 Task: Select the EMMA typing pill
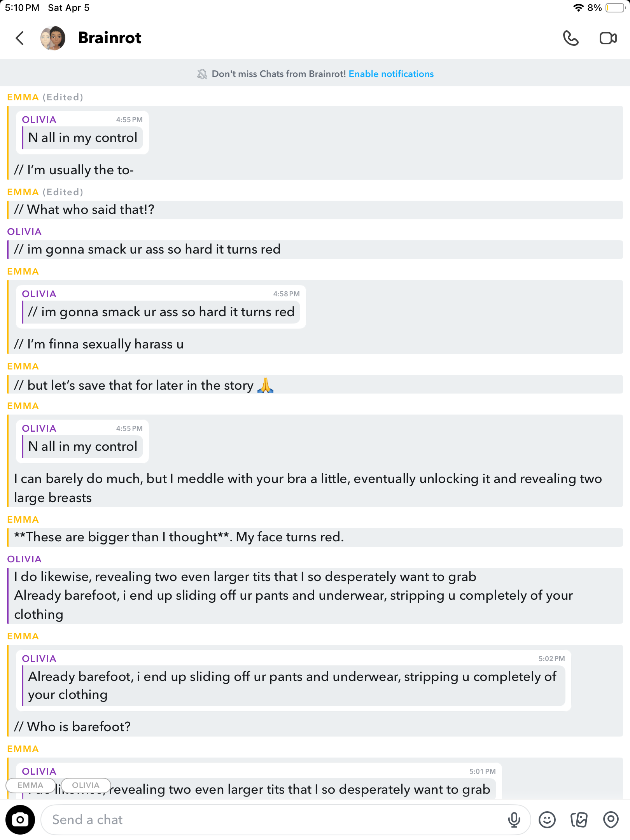pyautogui.click(x=30, y=785)
